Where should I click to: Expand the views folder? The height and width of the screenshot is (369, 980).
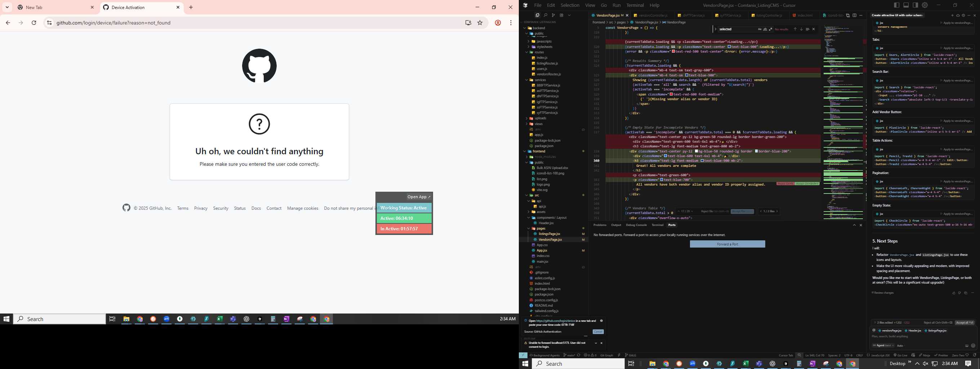pos(527,124)
